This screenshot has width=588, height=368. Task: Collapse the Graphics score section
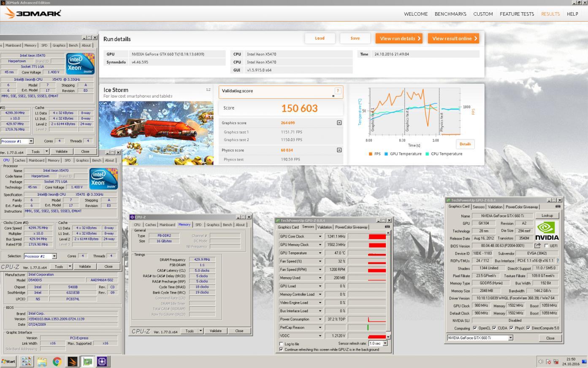tap(339, 123)
